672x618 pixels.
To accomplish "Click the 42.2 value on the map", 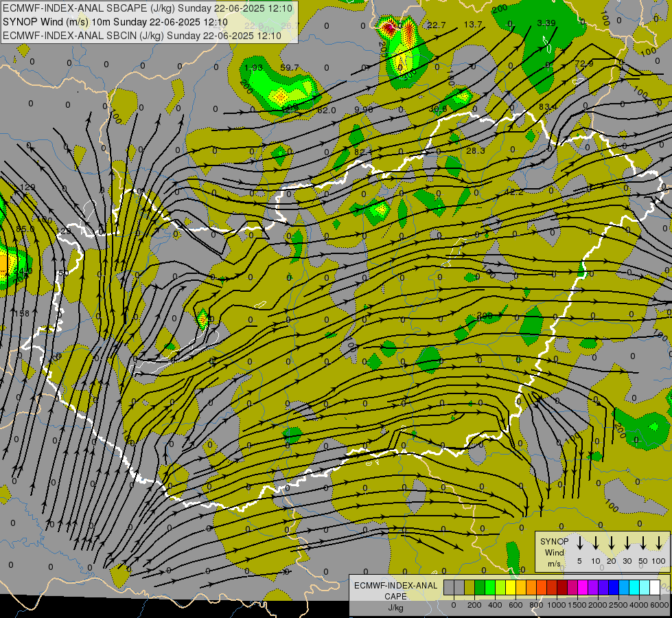I will [x=513, y=192].
